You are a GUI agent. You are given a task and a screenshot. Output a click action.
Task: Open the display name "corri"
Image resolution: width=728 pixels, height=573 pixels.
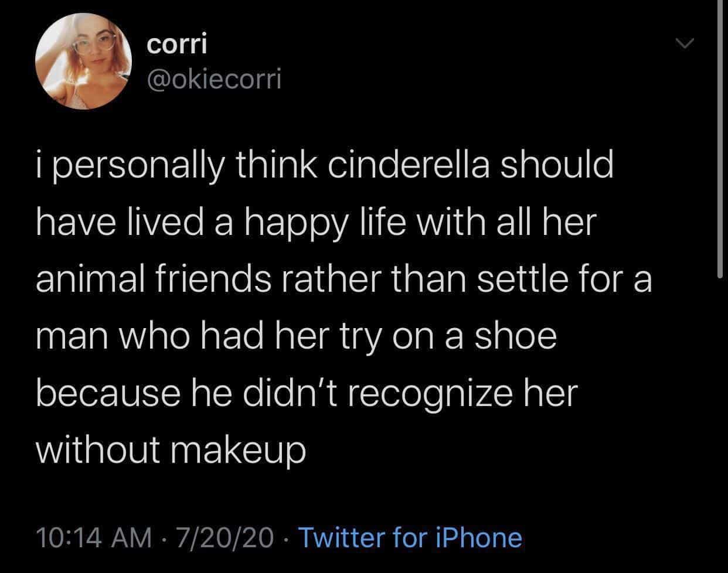[176, 45]
